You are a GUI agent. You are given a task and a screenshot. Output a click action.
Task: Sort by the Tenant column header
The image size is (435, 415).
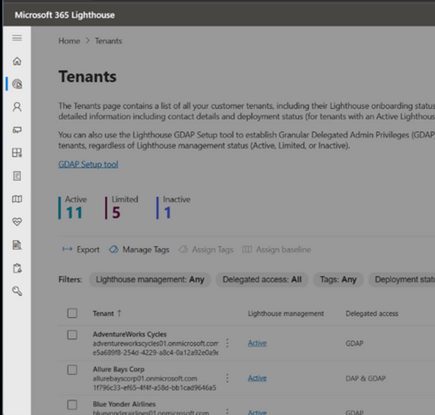(x=107, y=313)
